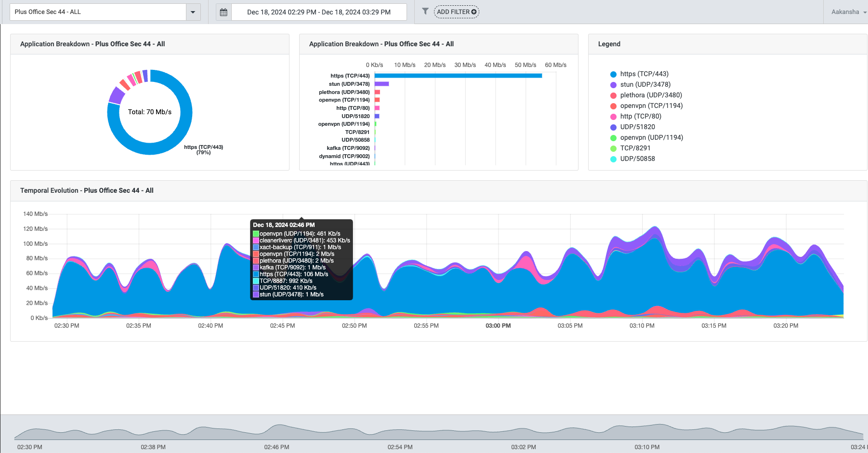Image resolution: width=868 pixels, height=453 pixels.
Task: Click the date range field
Action: coord(319,12)
